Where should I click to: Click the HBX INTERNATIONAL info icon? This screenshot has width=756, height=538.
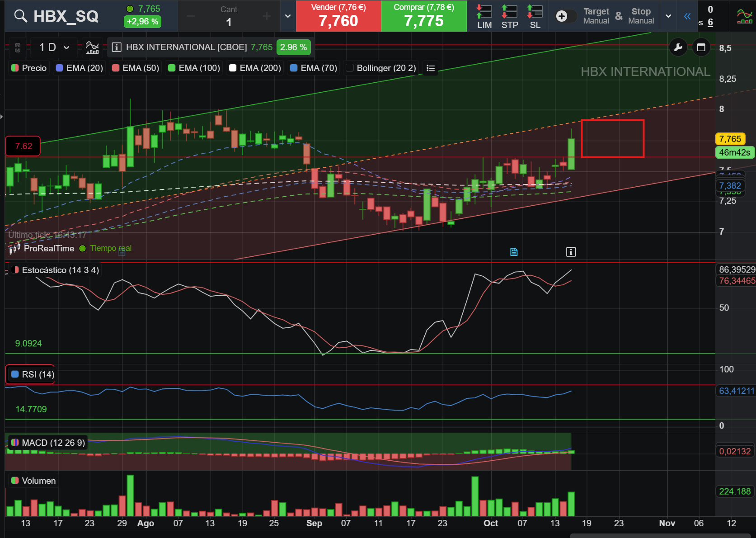(117, 47)
